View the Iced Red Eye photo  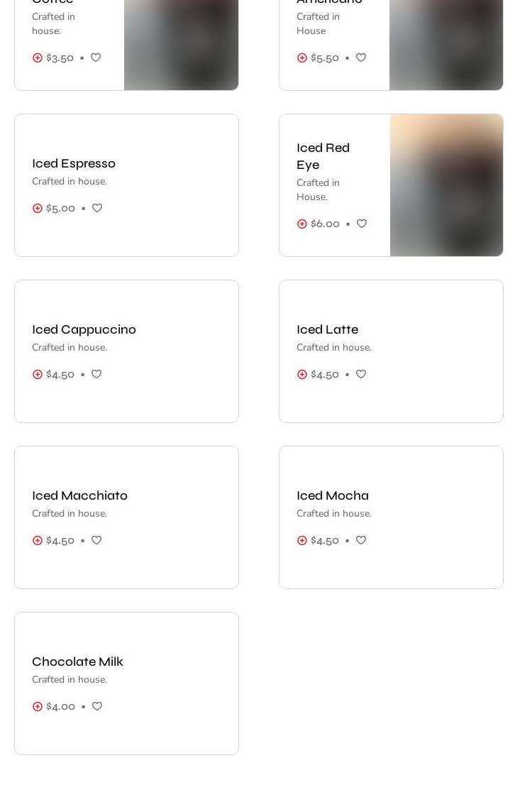click(446, 185)
